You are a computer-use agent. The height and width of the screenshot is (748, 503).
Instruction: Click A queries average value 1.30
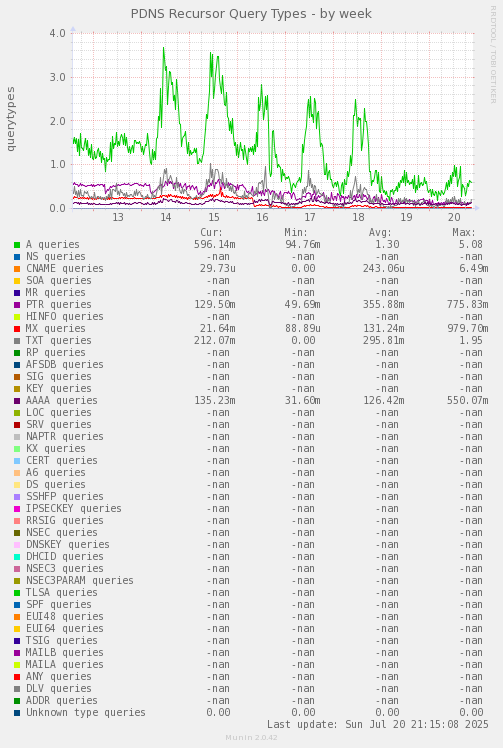pos(387,244)
